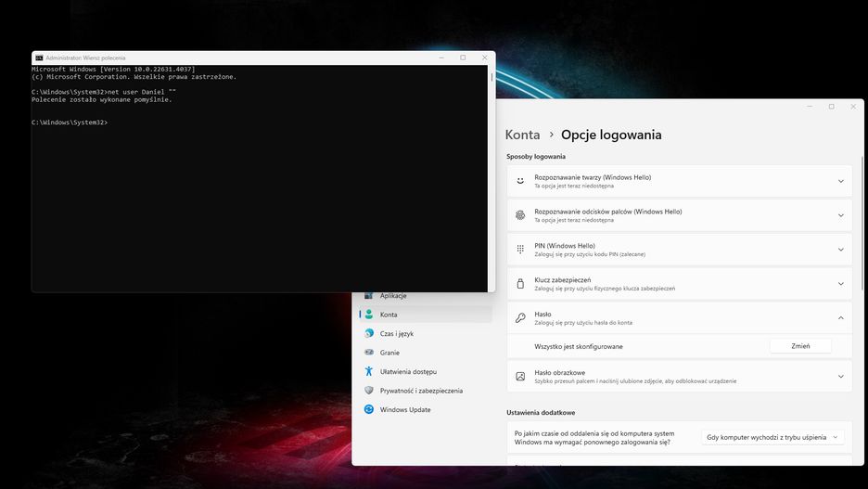Viewport: 868px width, 489px height.
Task: Minimize the Command Prompt window
Action: pos(441,58)
